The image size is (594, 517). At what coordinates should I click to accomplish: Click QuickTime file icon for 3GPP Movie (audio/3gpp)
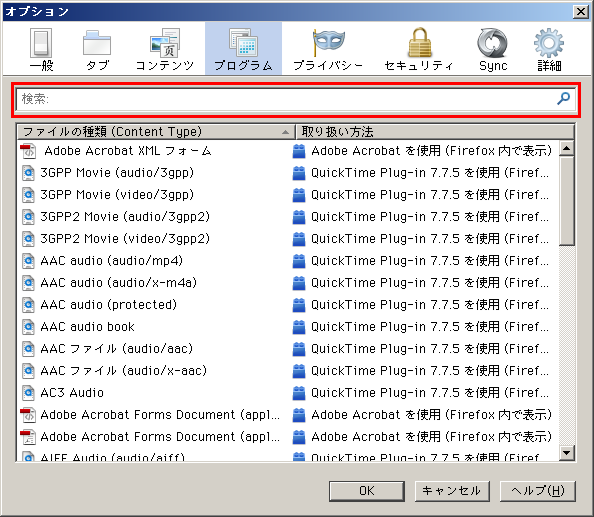click(28, 173)
